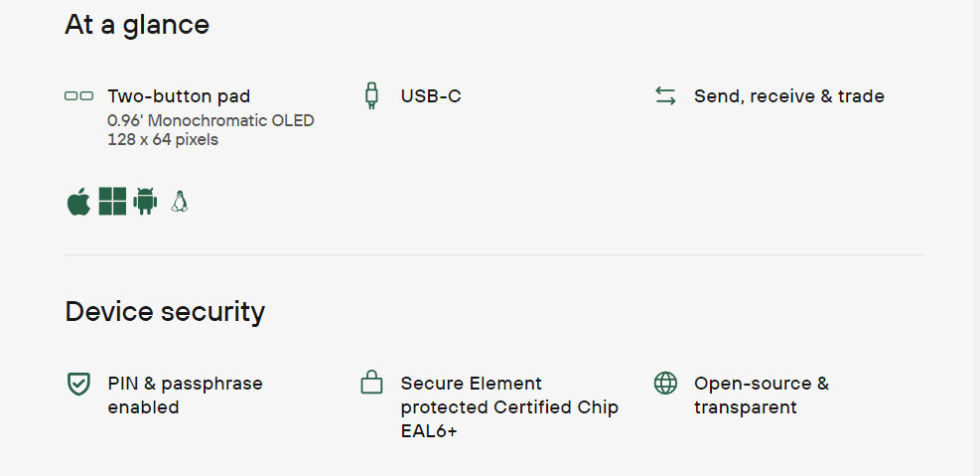Click "Open-source & transparent" text

[x=761, y=395]
